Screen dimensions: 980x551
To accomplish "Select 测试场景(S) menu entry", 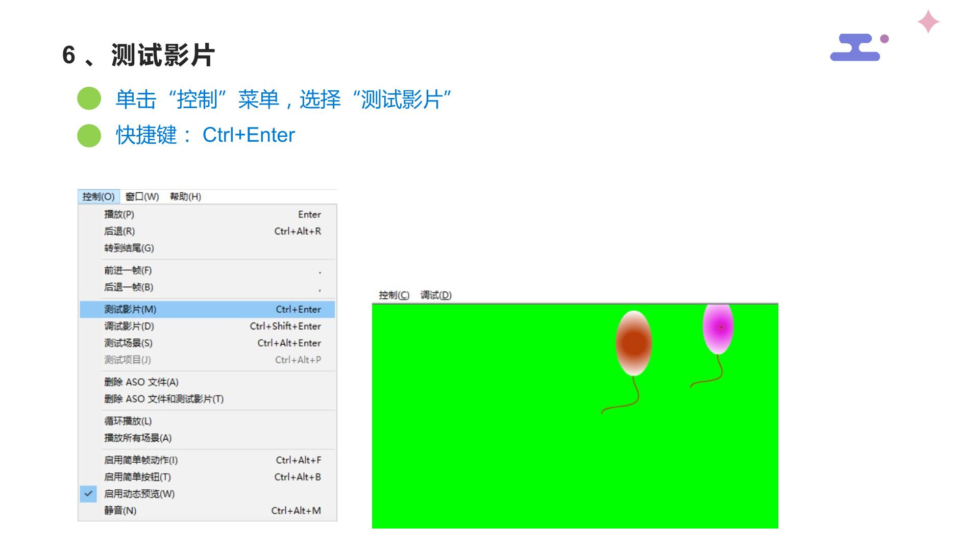I will coord(207,343).
